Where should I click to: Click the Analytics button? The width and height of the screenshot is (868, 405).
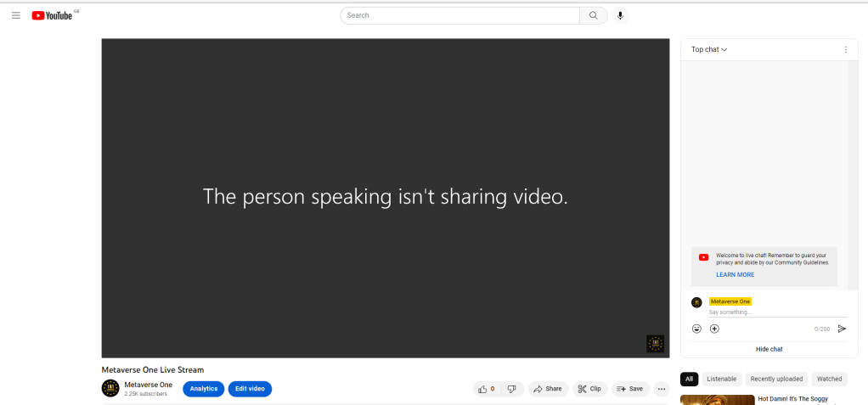pyautogui.click(x=203, y=389)
